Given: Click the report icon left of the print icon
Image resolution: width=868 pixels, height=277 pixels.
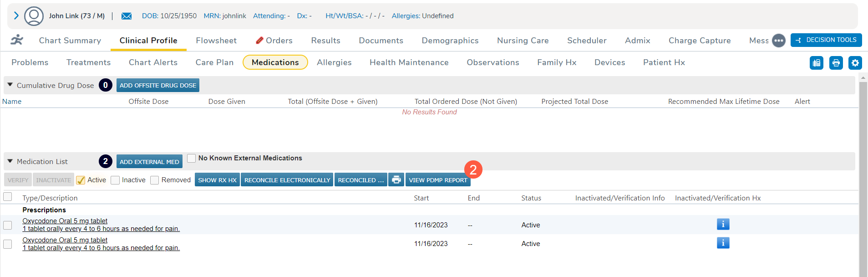Looking at the screenshot, I should pos(817,63).
